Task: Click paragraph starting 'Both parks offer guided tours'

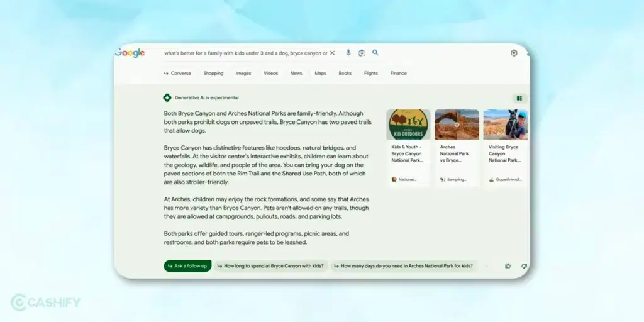Action: (257, 238)
